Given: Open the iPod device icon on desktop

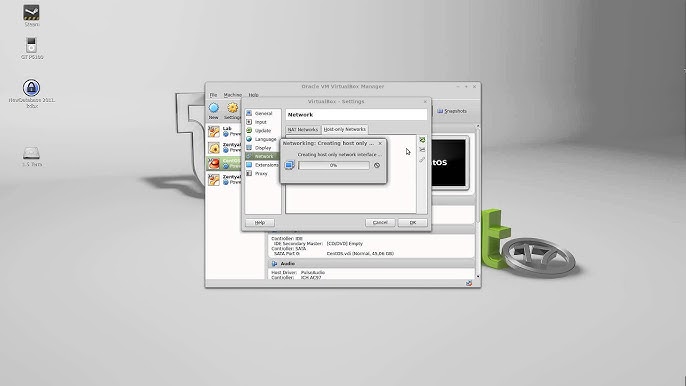Looking at the screenshot, I should 31,45.
